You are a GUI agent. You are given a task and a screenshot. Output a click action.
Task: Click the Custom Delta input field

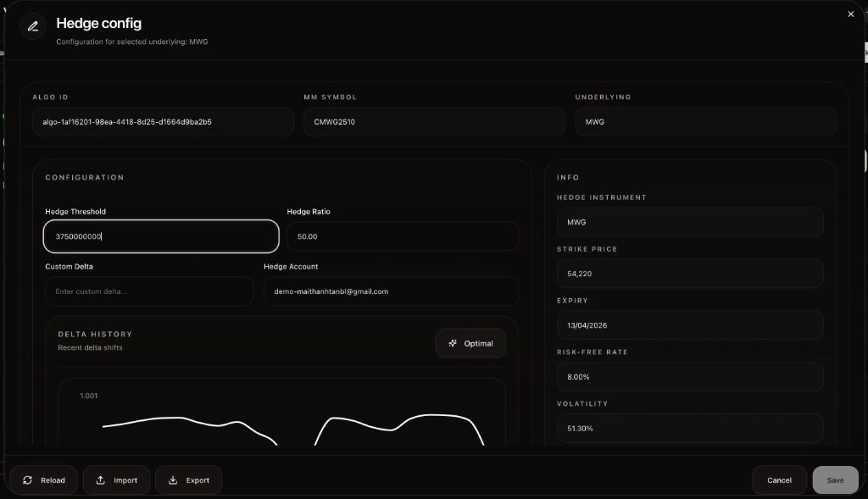point(149,291)
